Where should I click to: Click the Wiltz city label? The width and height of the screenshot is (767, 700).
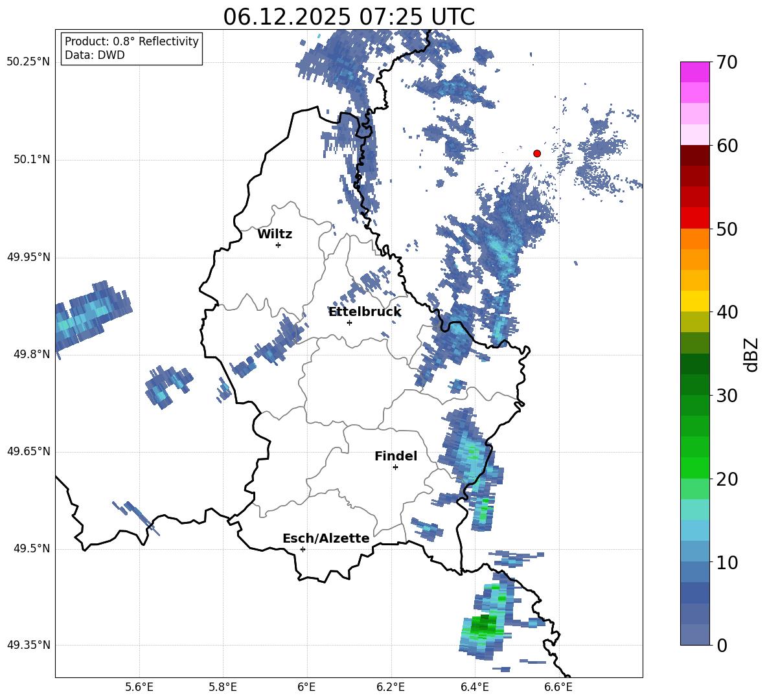point(275,234)
